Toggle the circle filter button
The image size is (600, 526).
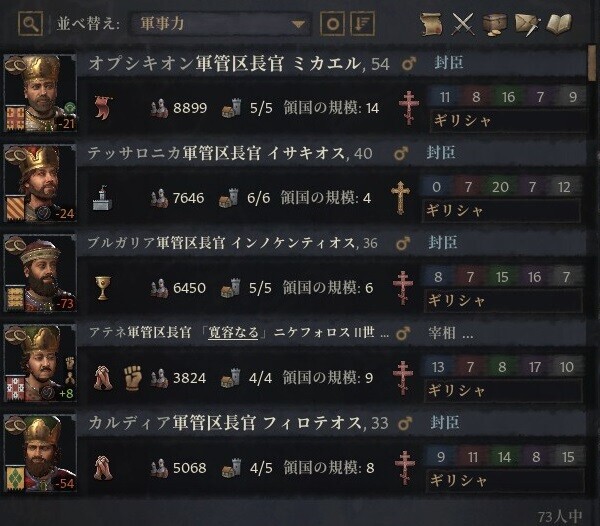click(332, 24)
